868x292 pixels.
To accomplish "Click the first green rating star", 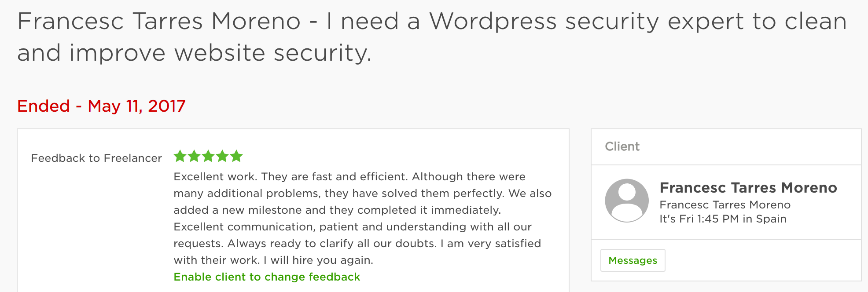I will click(x=180, y=156).
